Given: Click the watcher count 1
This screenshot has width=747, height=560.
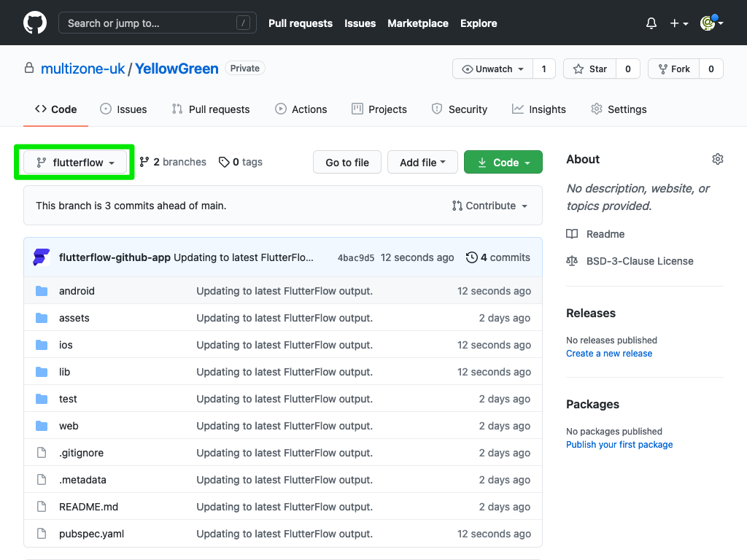Looking at the screenshot, I should 544,69.
